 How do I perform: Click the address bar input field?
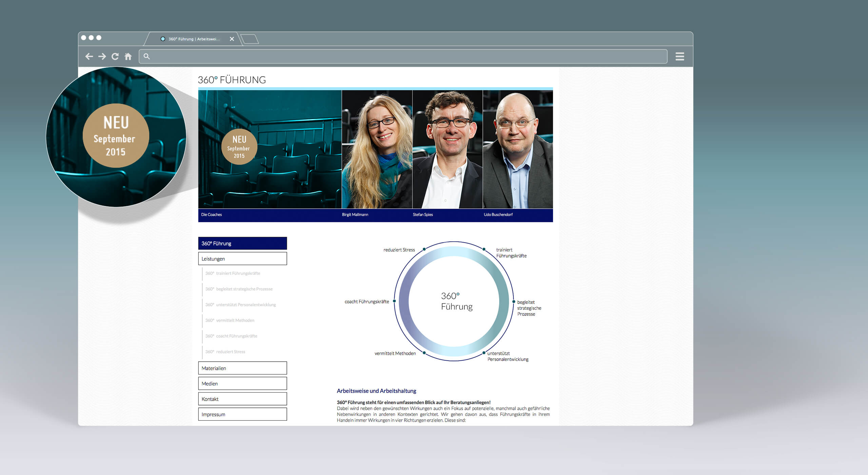403,56
